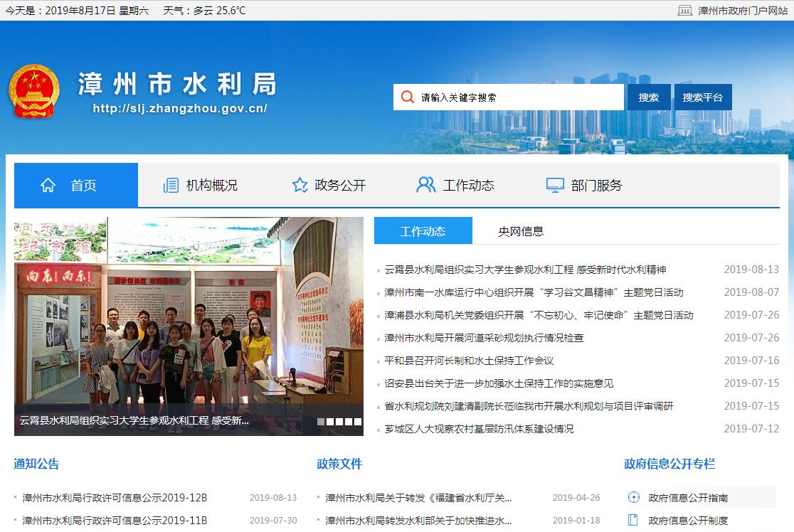794x532 pixels.
Task: Select the first carousel slide indicator dot
Action: pyautogui.click(x=321, y=422)
